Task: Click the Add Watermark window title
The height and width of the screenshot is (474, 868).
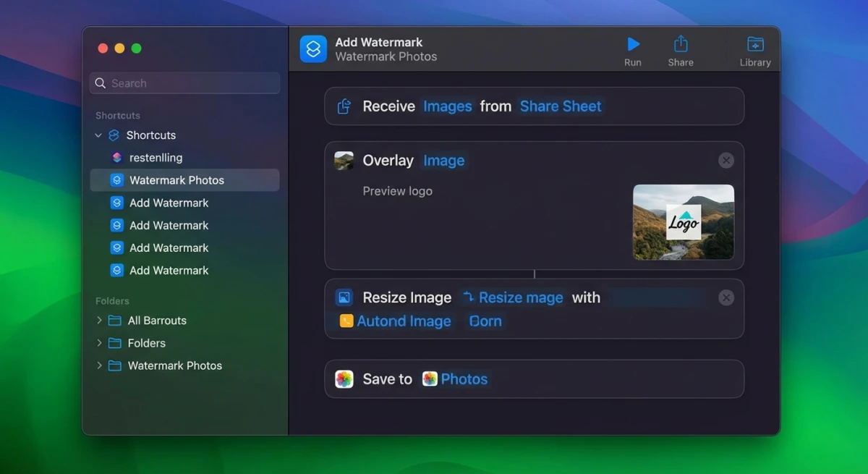Action: click(379, 42)
